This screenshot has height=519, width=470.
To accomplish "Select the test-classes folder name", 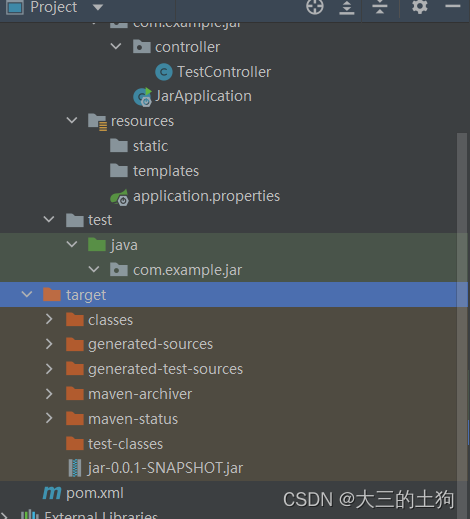I will coord(125,444).
